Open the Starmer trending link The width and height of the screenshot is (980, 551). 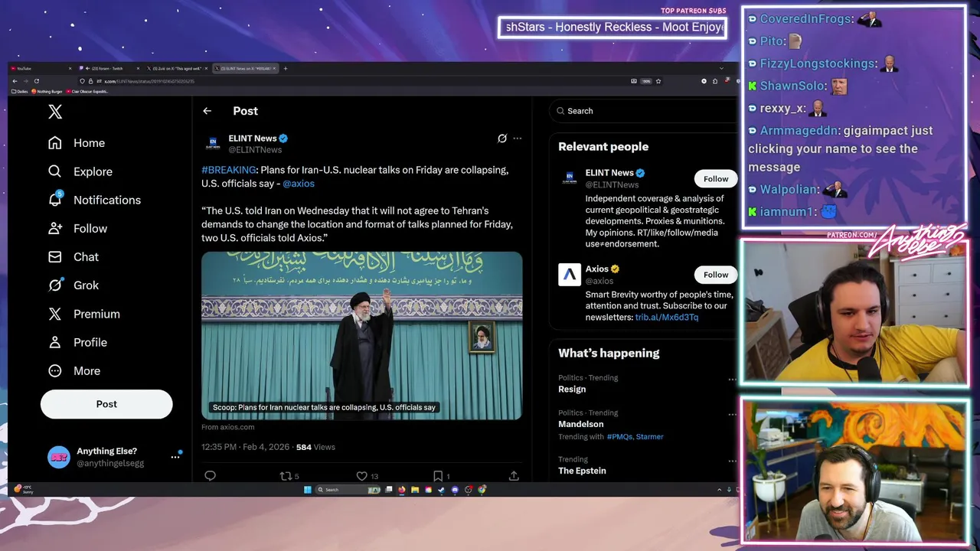pos(649,437)
